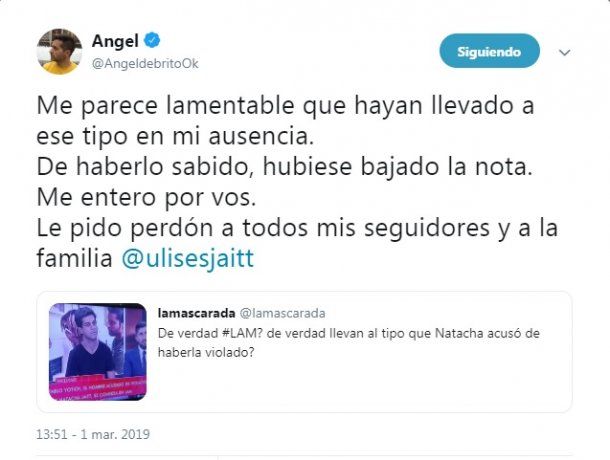Select the sentence 'Me entero por vos.'

pyautogui.click(x=146, y=198)
